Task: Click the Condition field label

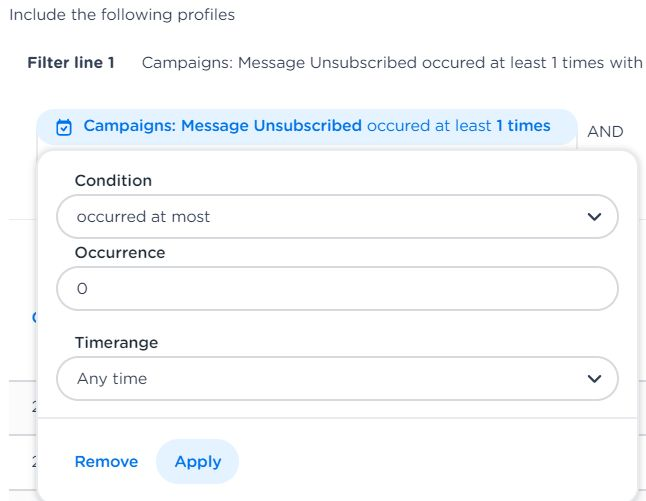Action: [x=113, y=181]
